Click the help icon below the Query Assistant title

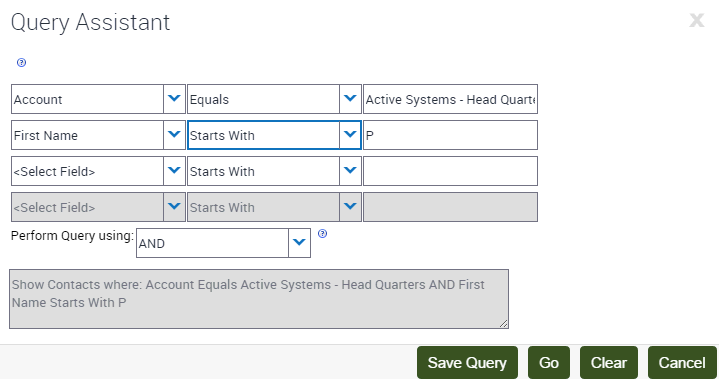coord(21,63)
